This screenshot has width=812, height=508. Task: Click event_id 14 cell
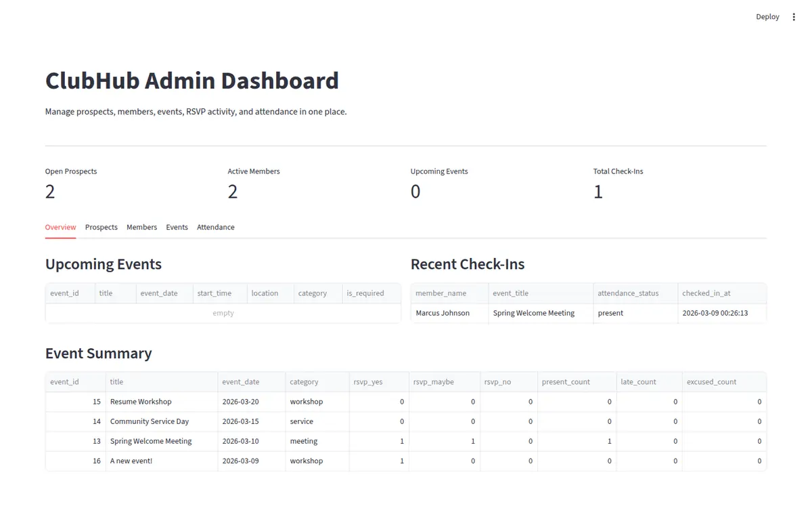pyautogui.click(x=76, y=421)
